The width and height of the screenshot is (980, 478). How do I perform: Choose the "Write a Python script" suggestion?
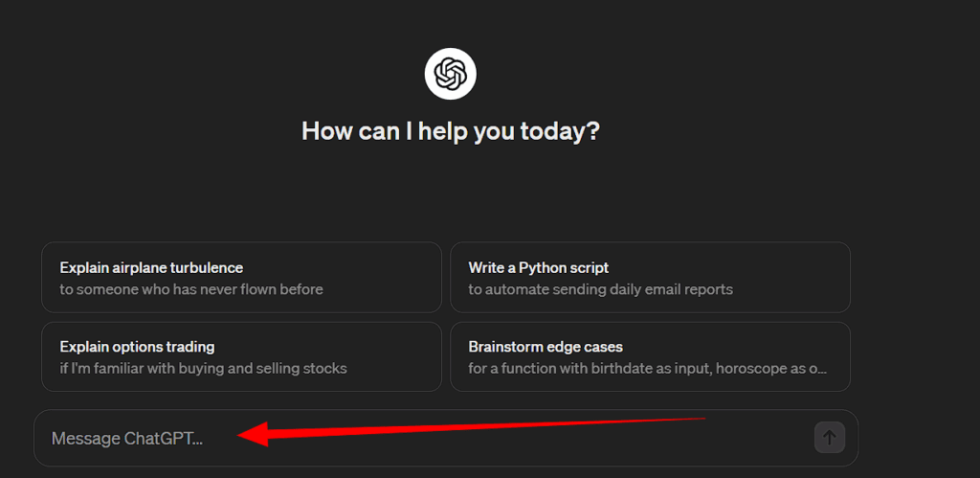point(539,267)
